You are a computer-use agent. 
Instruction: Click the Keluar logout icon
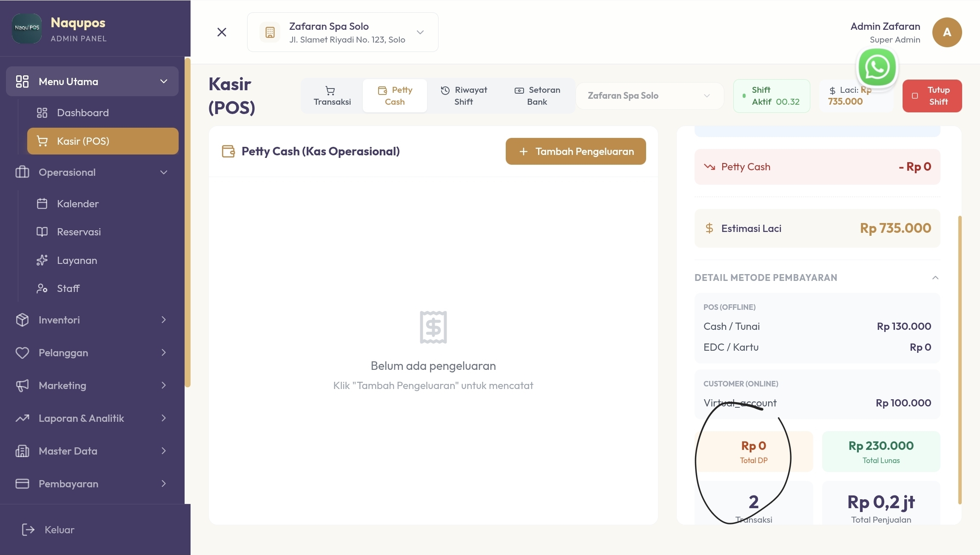tap(28, 530)
